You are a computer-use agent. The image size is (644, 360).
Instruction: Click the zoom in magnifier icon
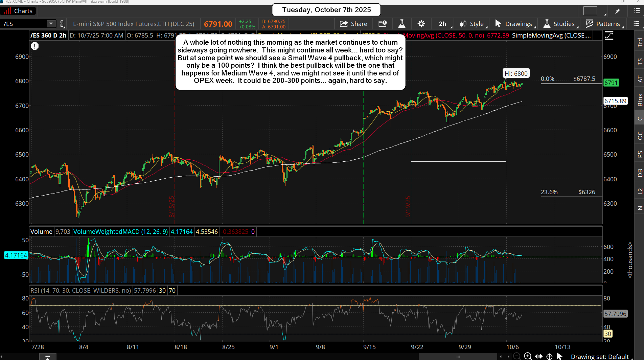click(x=528, y=356)
